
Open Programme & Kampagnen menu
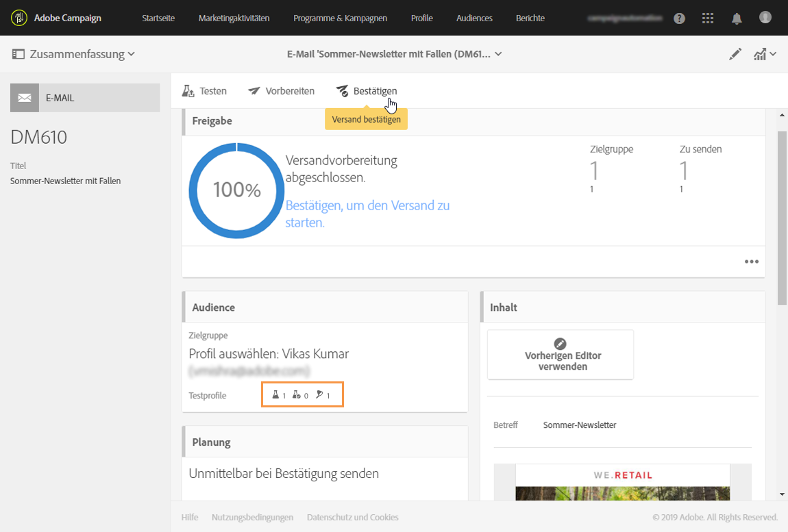[x=341, y=18]
